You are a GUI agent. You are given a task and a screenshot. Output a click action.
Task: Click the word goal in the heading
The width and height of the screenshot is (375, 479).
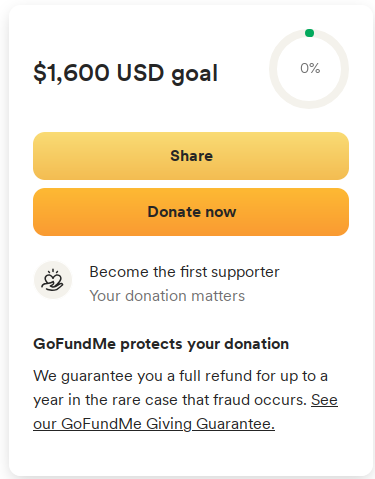point(194,74)
